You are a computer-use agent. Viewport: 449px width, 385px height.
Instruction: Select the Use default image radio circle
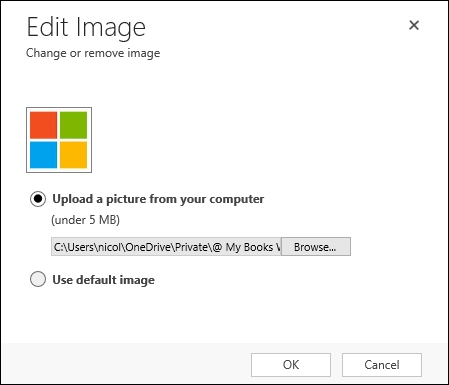point(38,279)
